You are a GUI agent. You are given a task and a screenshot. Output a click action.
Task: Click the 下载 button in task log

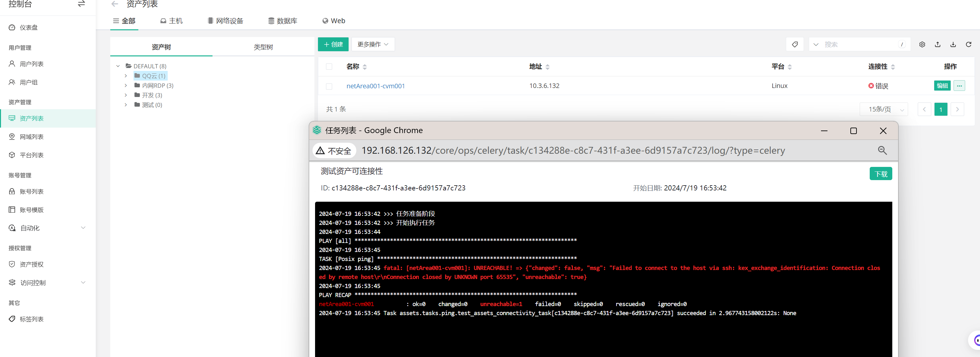click(880, 174)
